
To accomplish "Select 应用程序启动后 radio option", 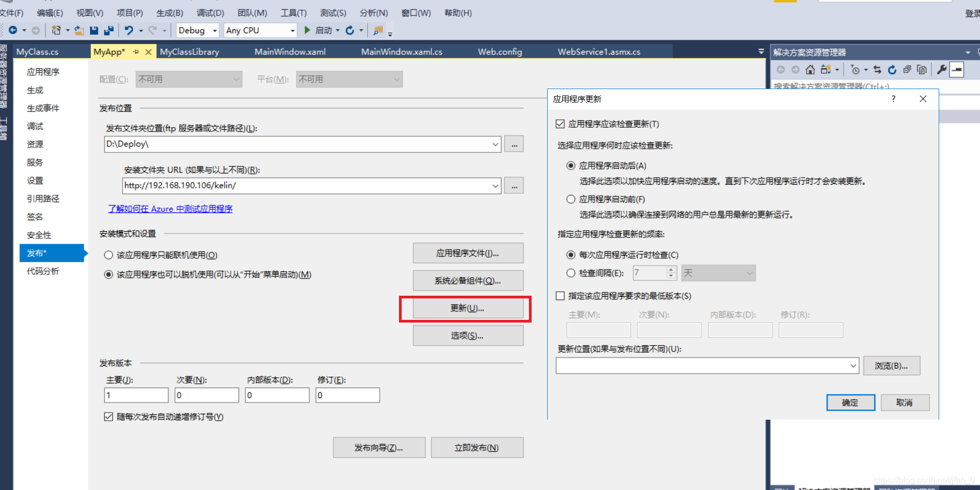I will click(571, 166).
